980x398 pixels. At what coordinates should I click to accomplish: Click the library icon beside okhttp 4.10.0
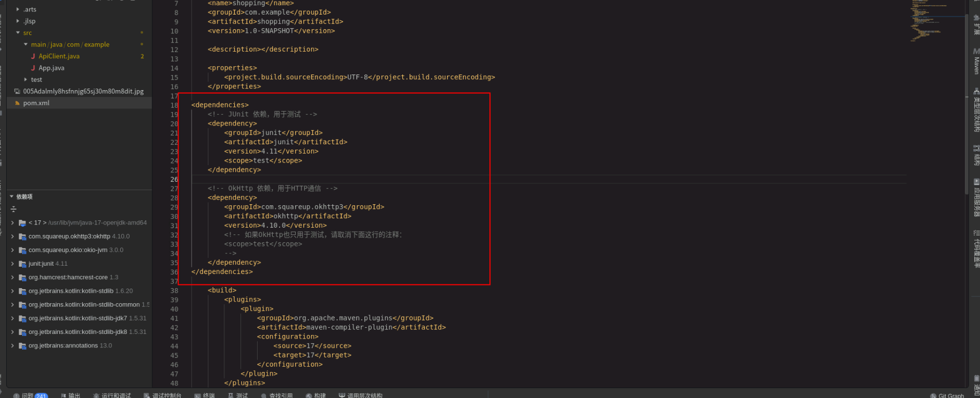(x=22, y=237)
